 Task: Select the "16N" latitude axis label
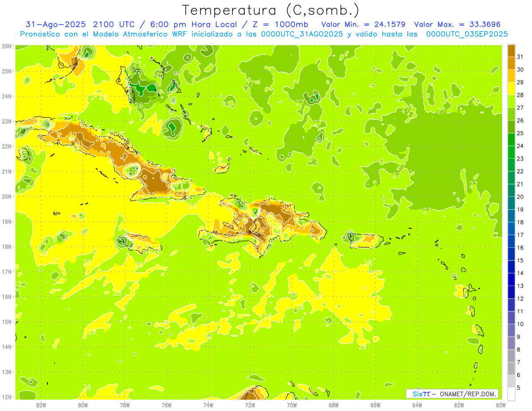point(6,297)
